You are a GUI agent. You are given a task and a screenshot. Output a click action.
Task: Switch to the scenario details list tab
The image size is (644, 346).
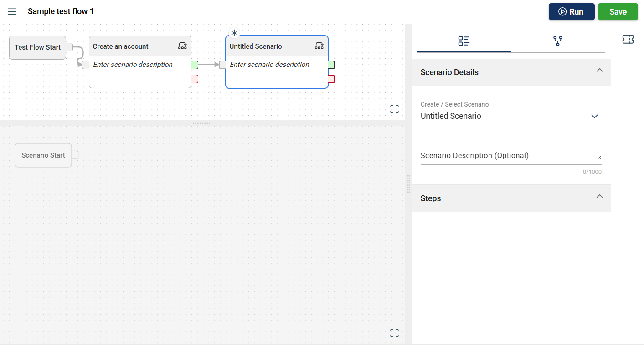[x=464, y=41]
